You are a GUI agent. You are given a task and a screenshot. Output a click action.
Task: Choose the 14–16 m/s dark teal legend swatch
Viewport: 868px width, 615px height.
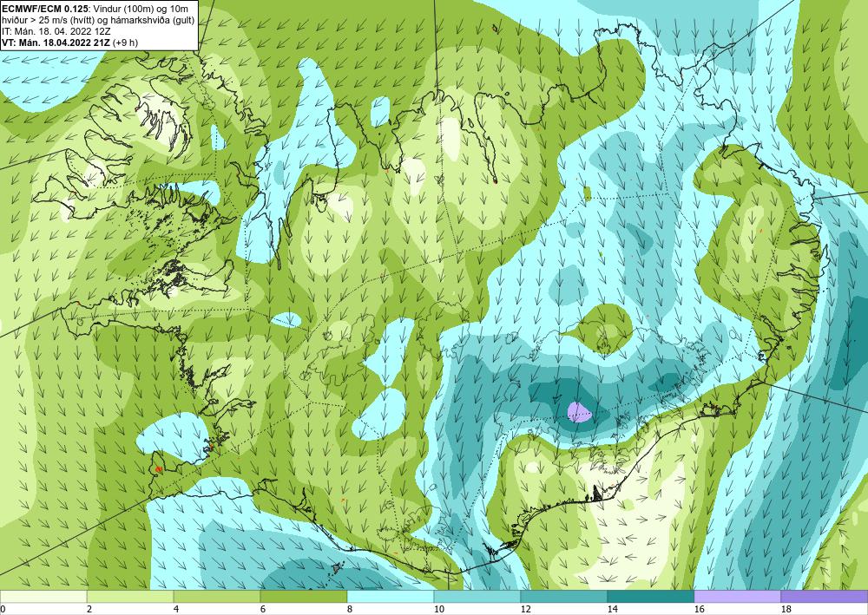pyautogui.click(x=650, y=596)
